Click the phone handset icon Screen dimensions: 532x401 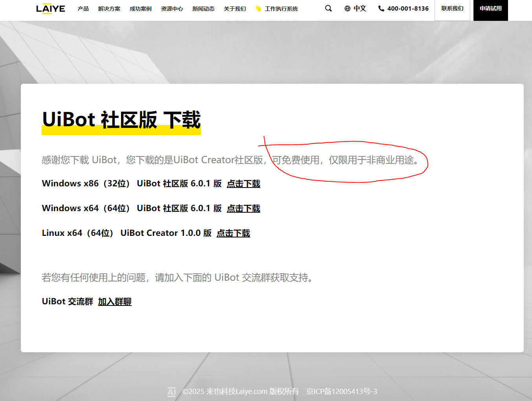381,9
